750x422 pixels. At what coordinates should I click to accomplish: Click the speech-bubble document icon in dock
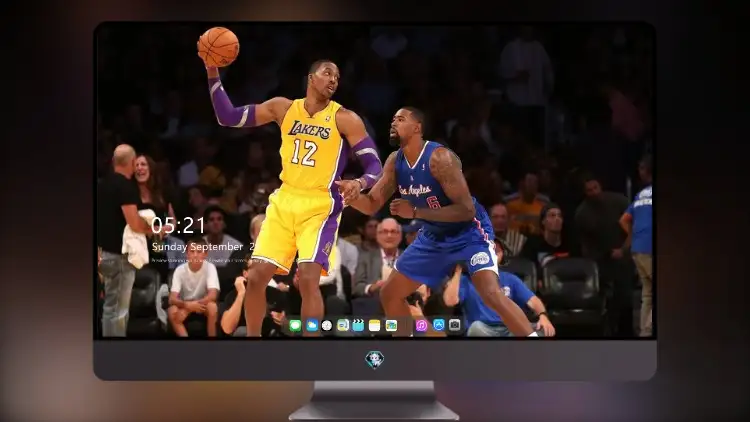(342, 326)
